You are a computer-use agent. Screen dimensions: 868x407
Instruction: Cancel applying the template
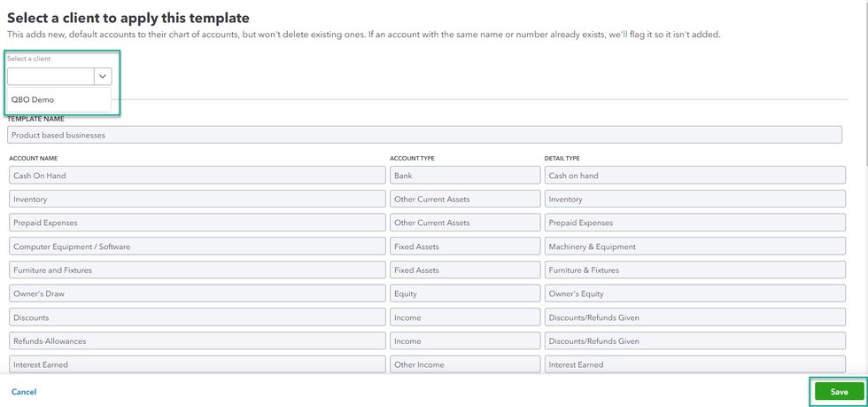[x=24, y=392]
